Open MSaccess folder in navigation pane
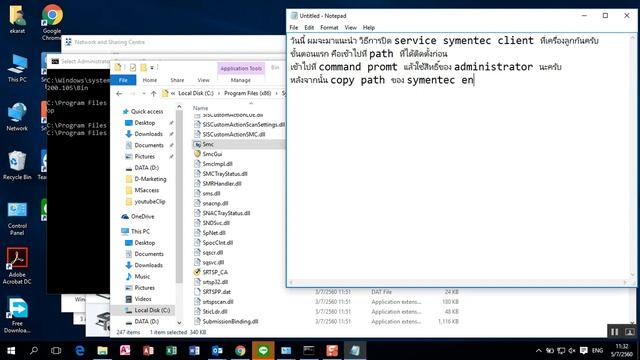The height and width of the screenshot is (360, 640). 147,190
